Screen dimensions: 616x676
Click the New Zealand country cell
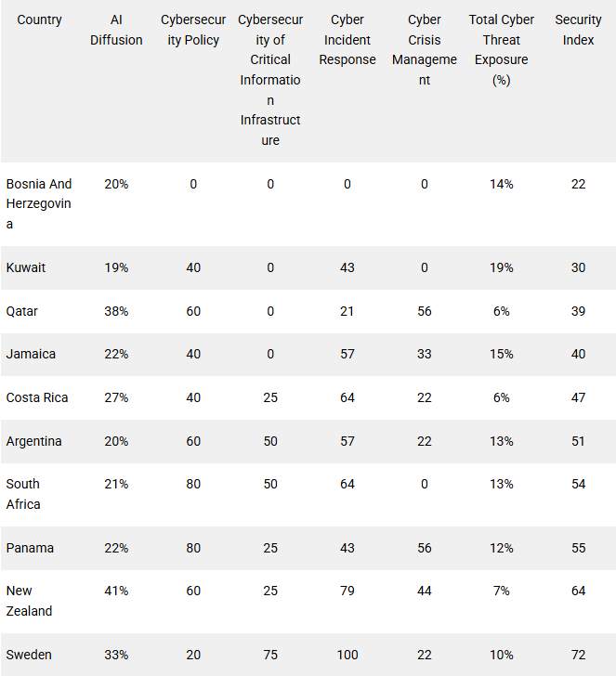coord(30,601)
